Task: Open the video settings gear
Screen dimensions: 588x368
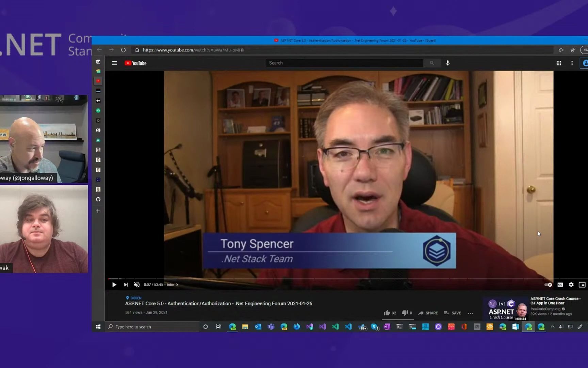Action: (571, 285)
